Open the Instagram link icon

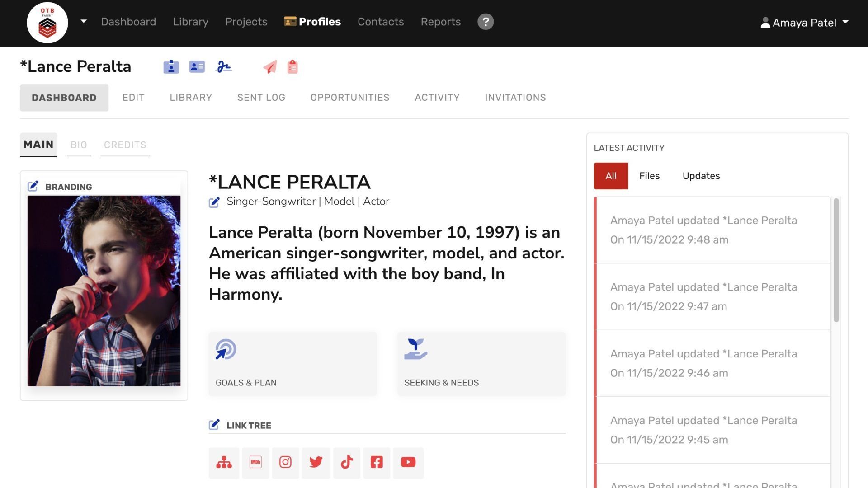(285, 462)
